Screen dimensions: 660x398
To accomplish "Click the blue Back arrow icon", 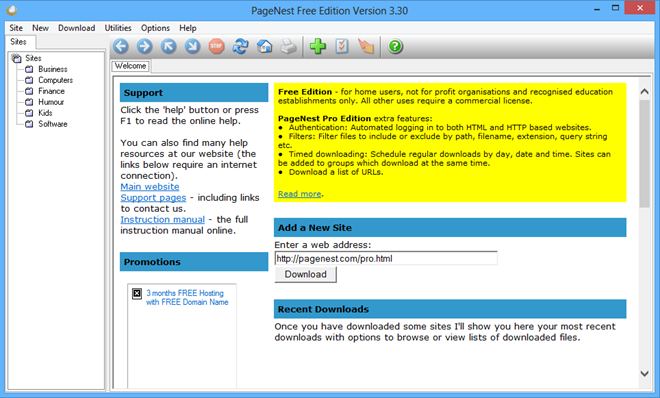I will pos(121,46).
